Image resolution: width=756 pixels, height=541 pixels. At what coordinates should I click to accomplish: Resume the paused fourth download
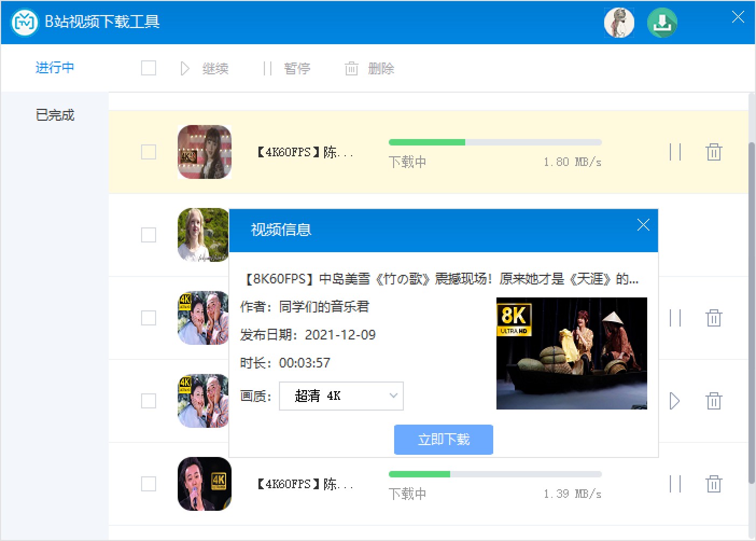click(675, 401)
